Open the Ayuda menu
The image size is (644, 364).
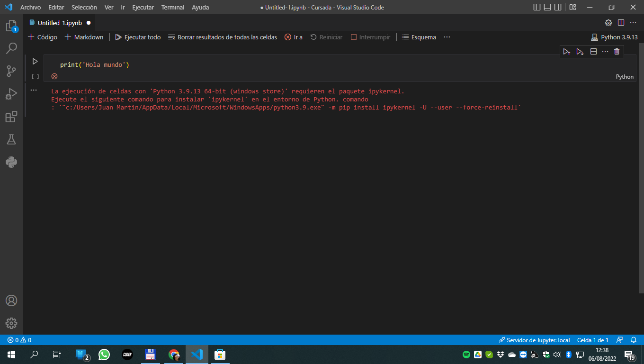[200, 7]
